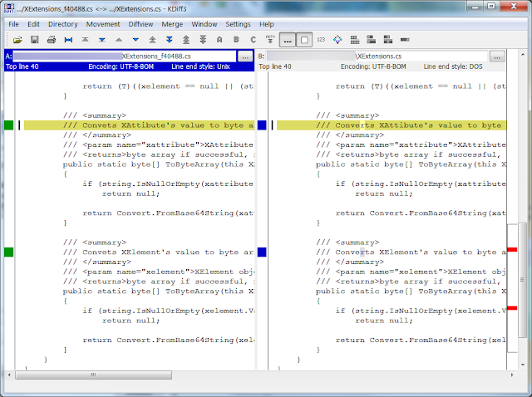Open the File menu
This screenshot has width=532, height=397.
click(x=13, y=24)
